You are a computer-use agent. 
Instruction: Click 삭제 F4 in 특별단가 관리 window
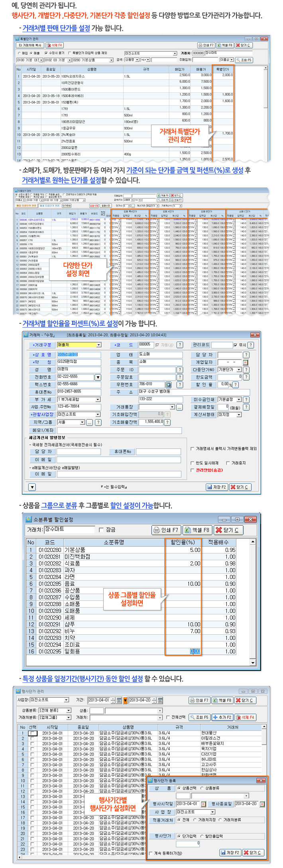[54, 45]
